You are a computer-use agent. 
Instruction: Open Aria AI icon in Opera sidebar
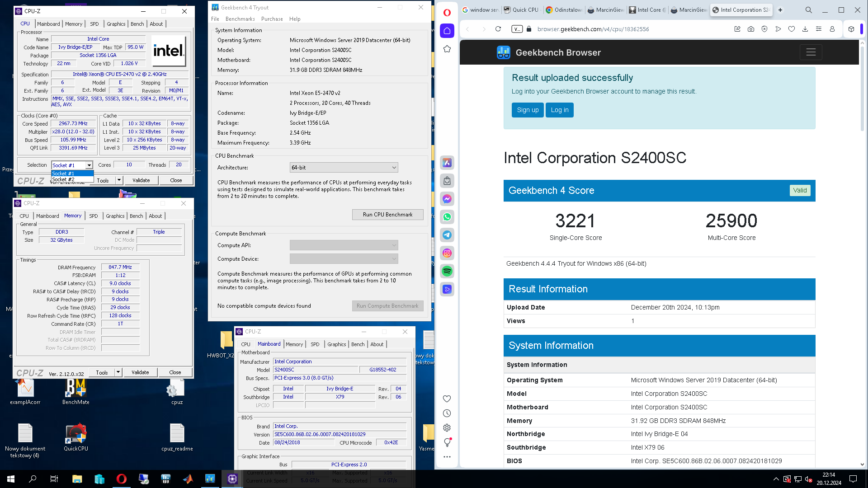point(447,163)
